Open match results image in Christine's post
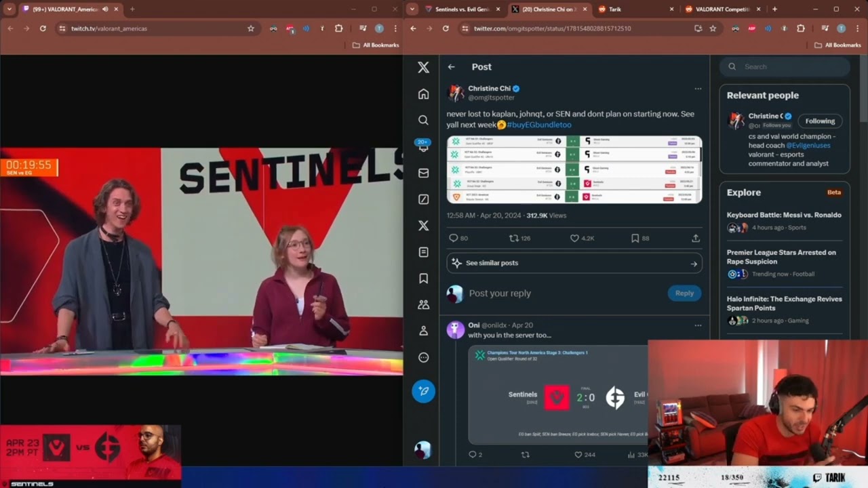This screenshot has height=488, width=868. 574,169
